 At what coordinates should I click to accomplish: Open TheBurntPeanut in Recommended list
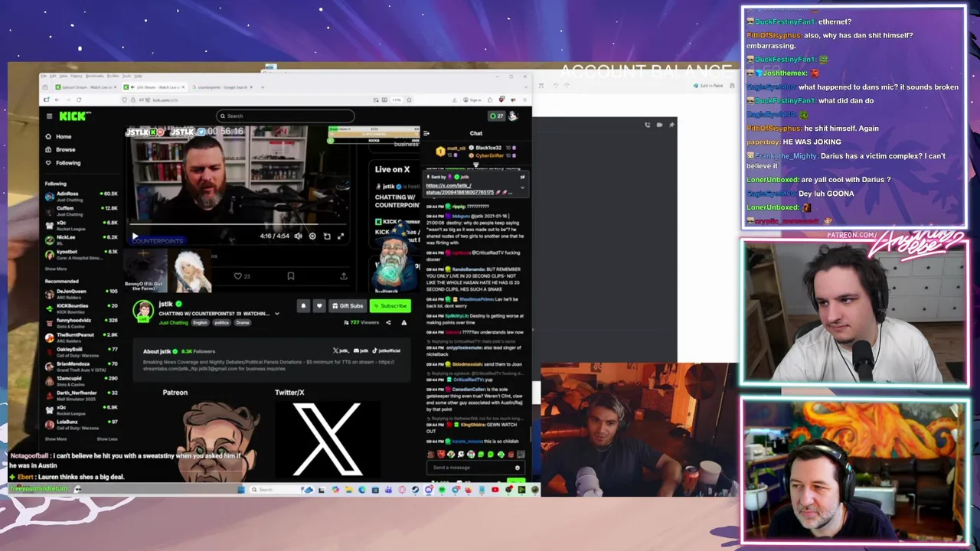(x=82, y=337)
